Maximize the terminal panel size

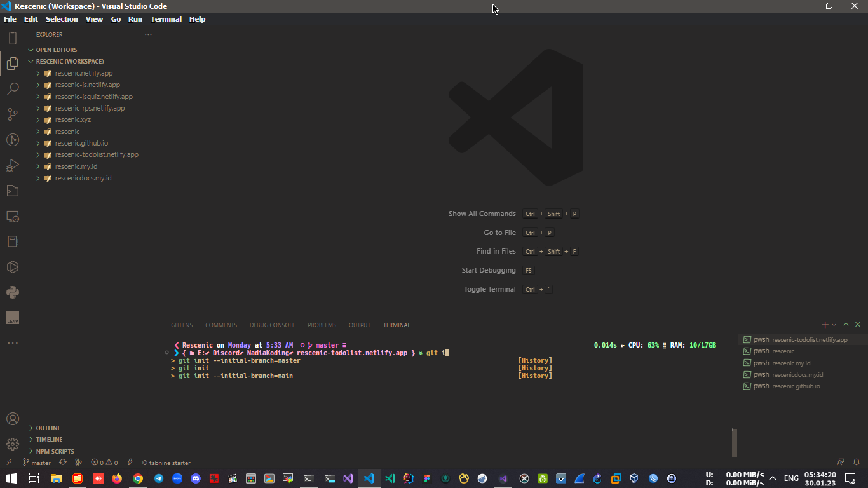click(x=846, y=325)
